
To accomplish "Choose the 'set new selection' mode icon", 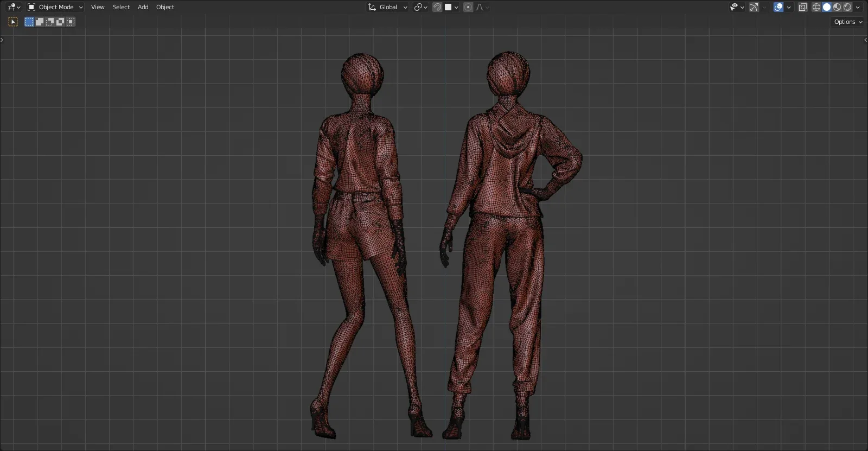I will (29, 22).
